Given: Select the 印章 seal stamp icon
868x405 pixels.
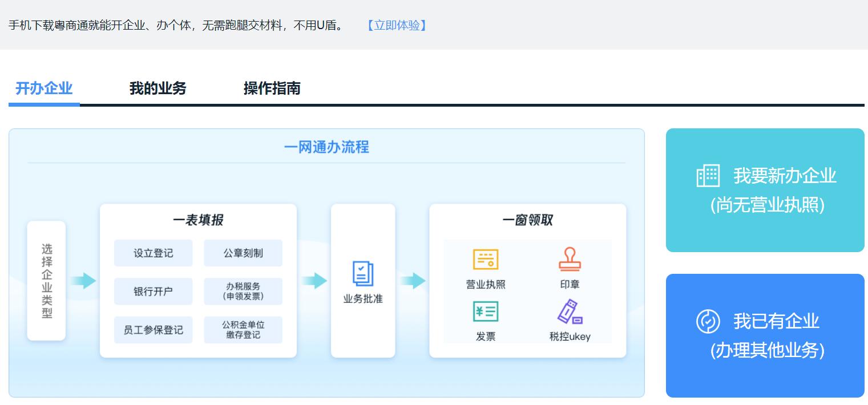Looking at the screenshot, I should [570, 260].
